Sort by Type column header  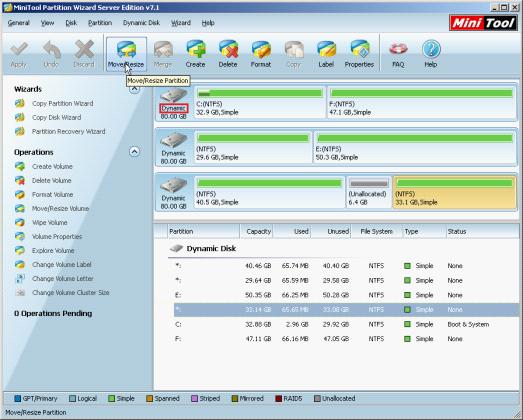point(424,231)
